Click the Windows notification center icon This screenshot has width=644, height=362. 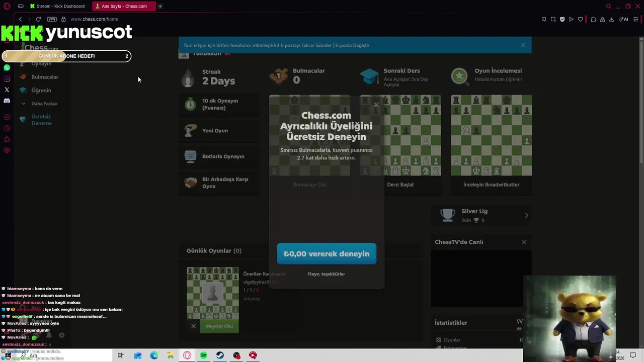click(633, 355)
